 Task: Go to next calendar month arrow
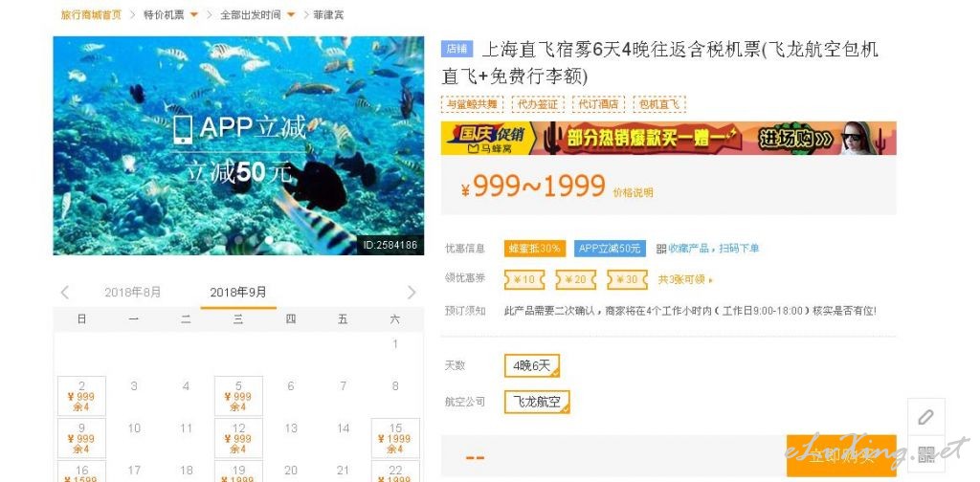click(412, 293)
